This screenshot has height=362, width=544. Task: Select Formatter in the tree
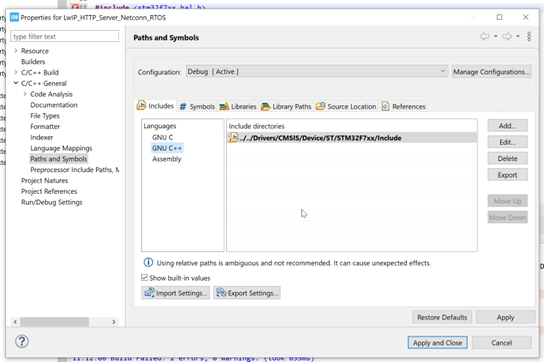pyautogui.click(x=45, y=126)
